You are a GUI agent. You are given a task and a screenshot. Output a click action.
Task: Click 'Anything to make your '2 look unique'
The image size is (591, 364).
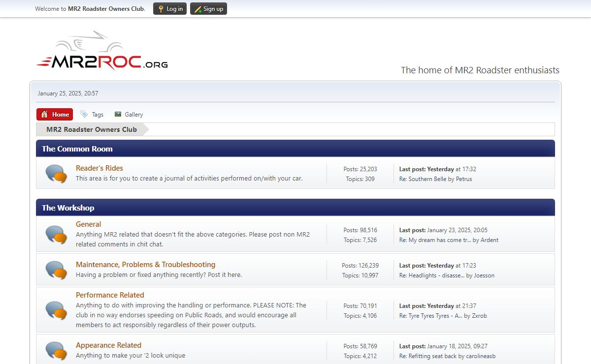pos(131,356)
